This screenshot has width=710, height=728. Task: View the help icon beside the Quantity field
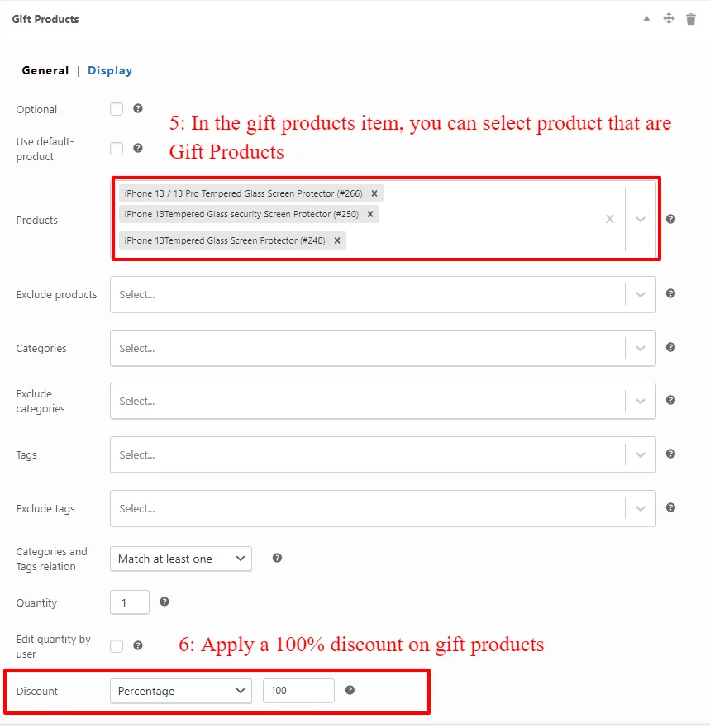(x=164, y=602)
